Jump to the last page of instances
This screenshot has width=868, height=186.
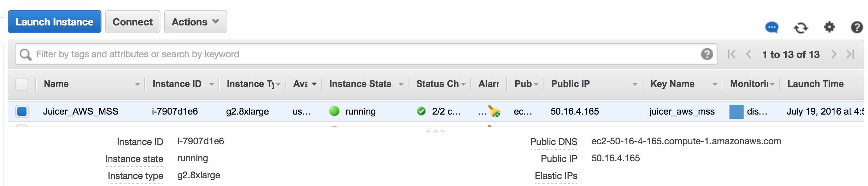[x=850, y=54]
